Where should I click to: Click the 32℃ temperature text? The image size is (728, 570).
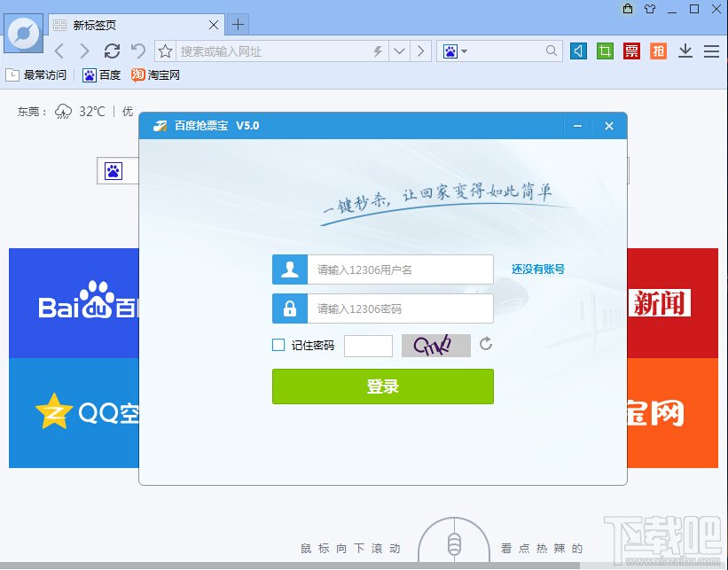[92, 112]
